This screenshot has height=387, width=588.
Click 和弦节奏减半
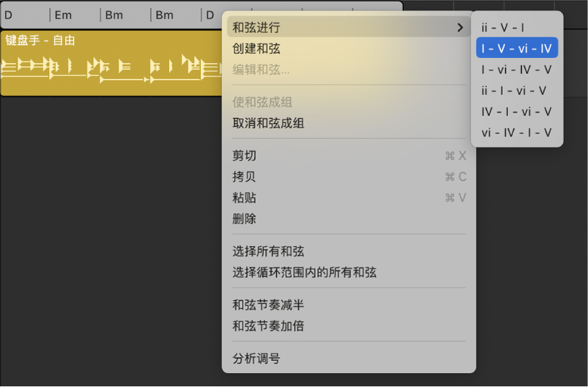coord(268,305)
